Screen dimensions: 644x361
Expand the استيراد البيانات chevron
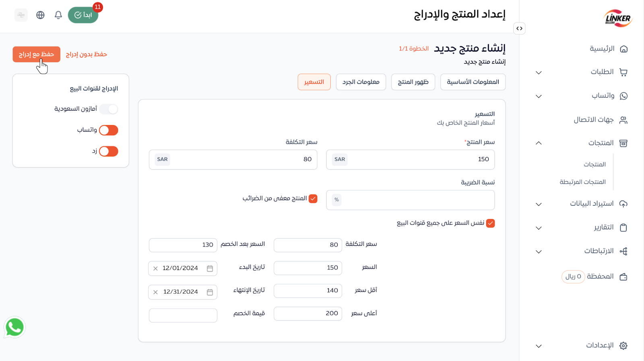(539, 204)
